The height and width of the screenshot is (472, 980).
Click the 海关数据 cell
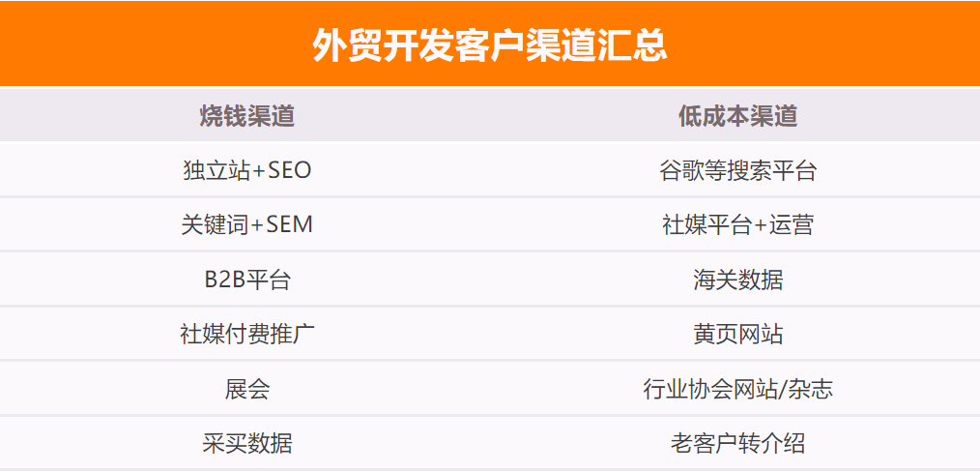[737, 280]
